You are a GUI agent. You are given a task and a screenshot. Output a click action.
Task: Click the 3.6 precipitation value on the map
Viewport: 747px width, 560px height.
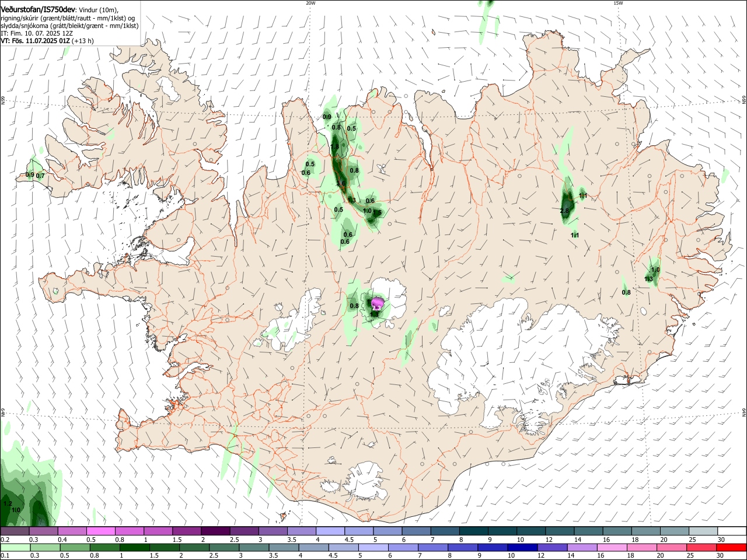click(x=341, y=183)
